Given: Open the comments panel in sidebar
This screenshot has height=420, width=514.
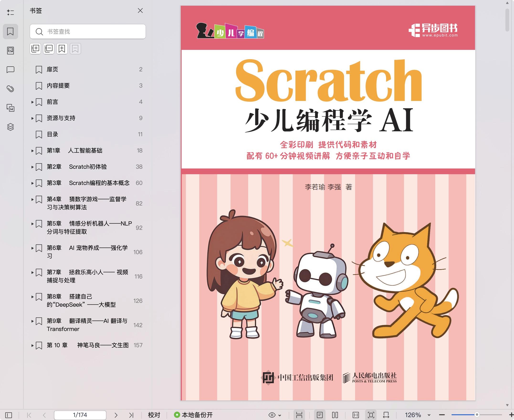Looking at the screenshot, I should tap(10, 70).
